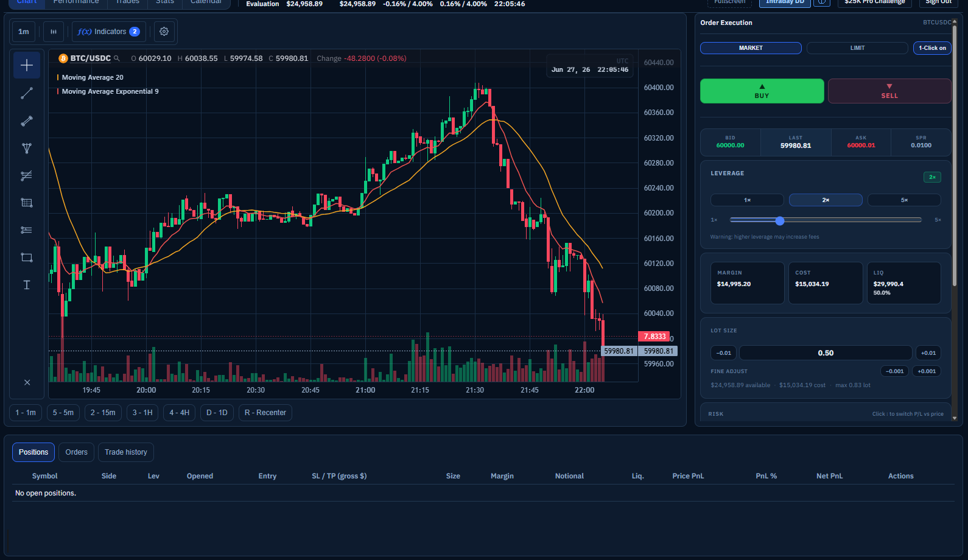Switch to LIMIT order type
Screen dimensions: 968x560
[x=857, y=48]
